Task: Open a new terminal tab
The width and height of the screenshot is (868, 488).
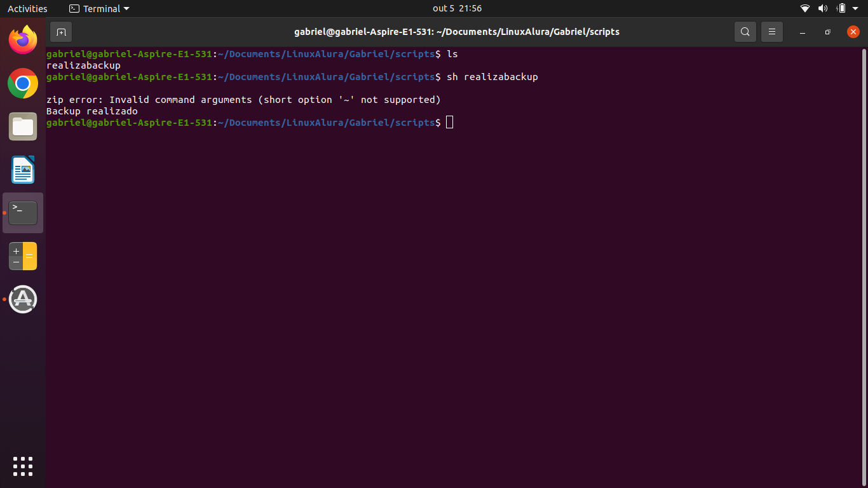Action: pyautogui.click(x=61, y=32)
